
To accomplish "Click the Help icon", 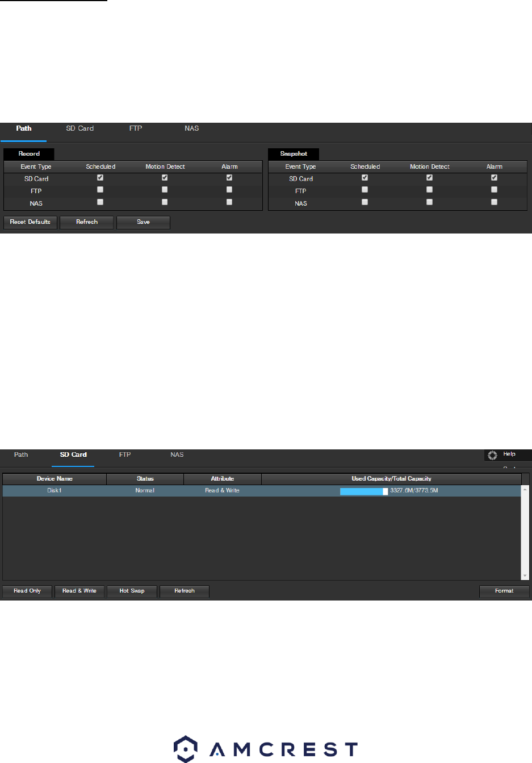I will pyautogui.click(x=492, y=455).
